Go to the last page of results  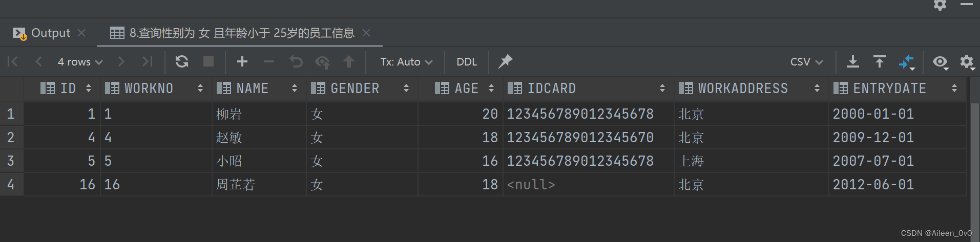pyautogui.click(x=148, y=62)
